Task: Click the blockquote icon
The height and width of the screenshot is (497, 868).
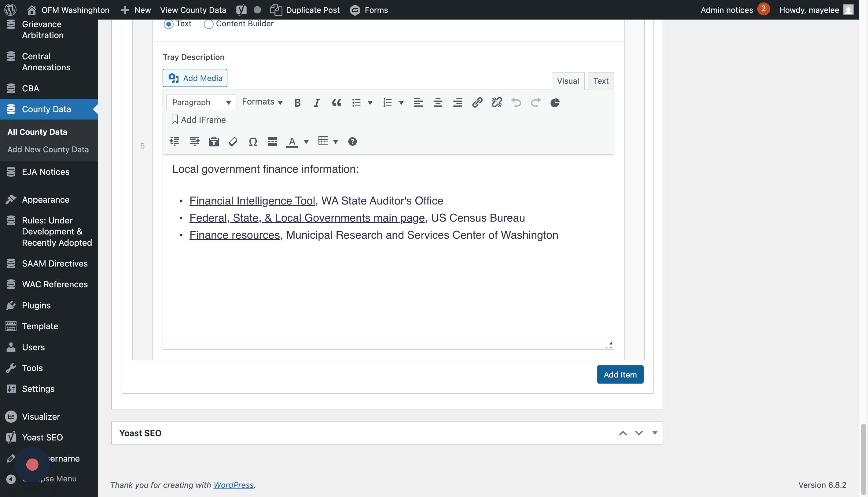Action: (x=337, y=102)
